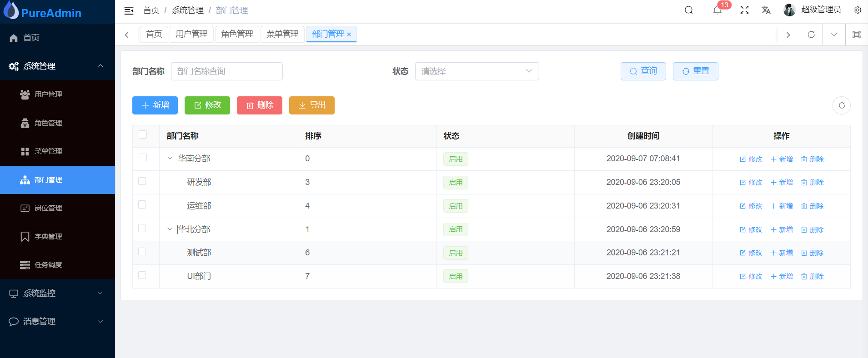Image resolution: width=868 pixels, height=358 pixels.
Task: Click the orange 导出 button
Action: 312,105
